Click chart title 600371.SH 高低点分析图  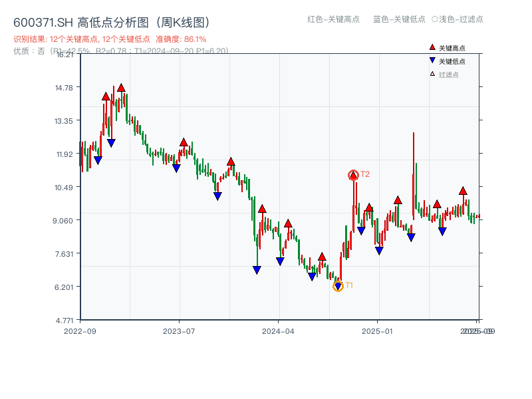coord(112,23)
